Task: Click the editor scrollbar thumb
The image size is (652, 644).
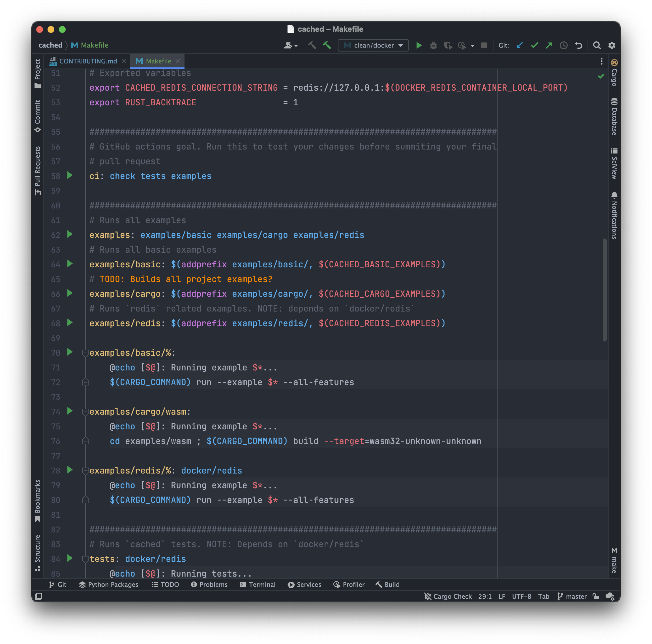Action: (x=604, y=291)
